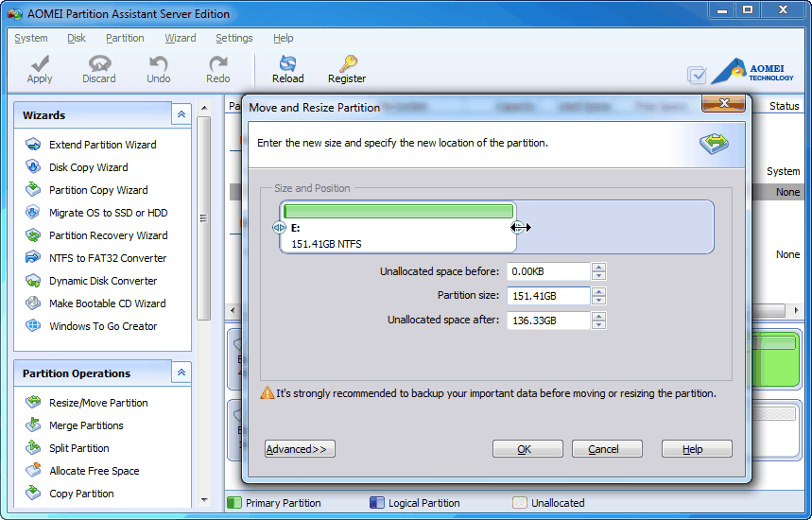Click the Merge Partitions icon

click(x=33, y=425)
